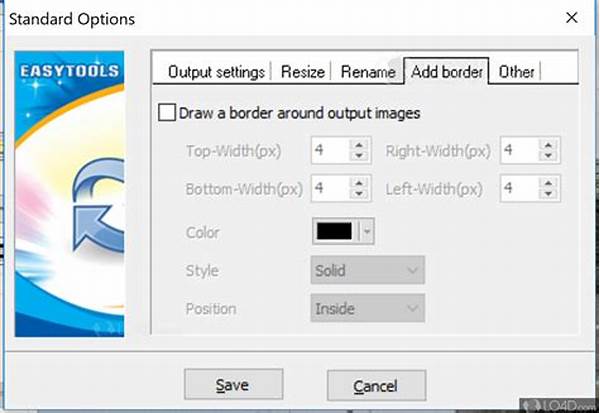Open the Resize tab
Image resolution: width=600 pixels, height=413 pixels.
301,72
